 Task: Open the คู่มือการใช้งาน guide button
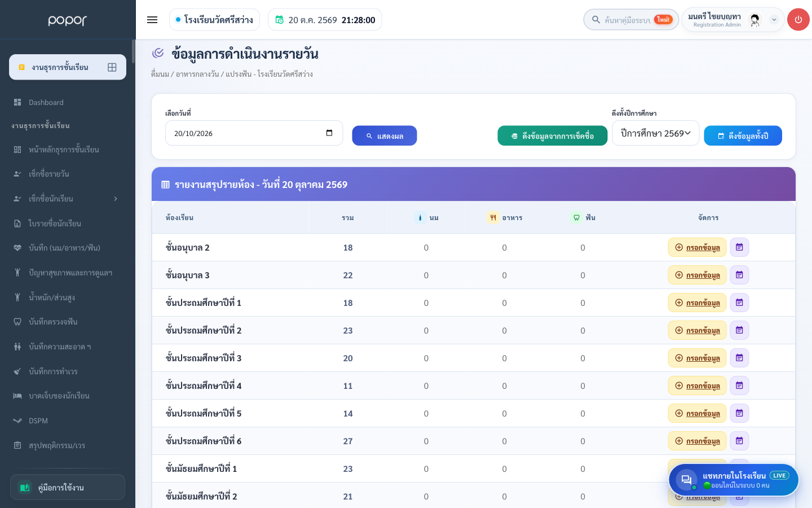[68, 487]
